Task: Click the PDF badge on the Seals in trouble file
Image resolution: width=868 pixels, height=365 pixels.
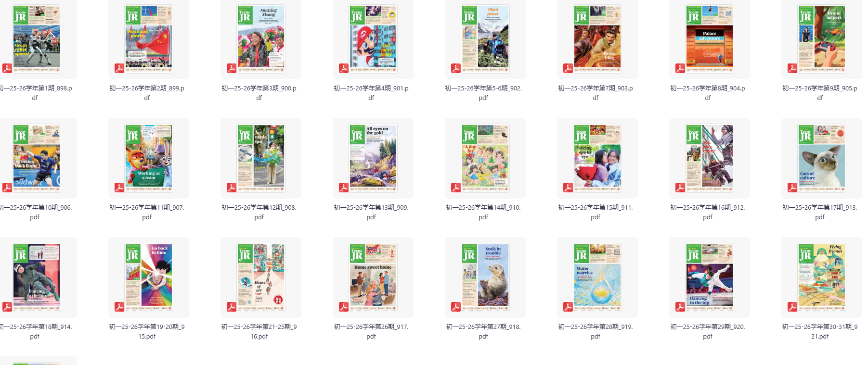Action: pyautogui.click(x=455, y=307)
